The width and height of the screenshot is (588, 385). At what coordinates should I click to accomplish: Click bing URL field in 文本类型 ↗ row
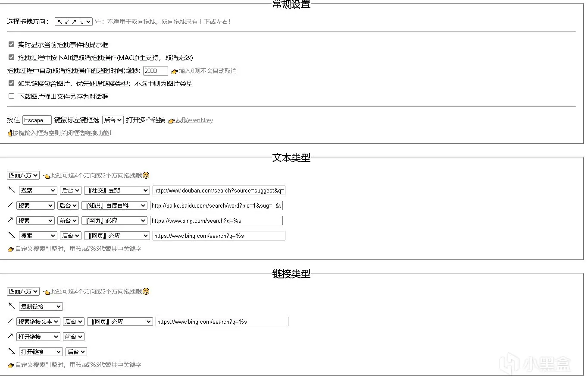coord(216,221)
